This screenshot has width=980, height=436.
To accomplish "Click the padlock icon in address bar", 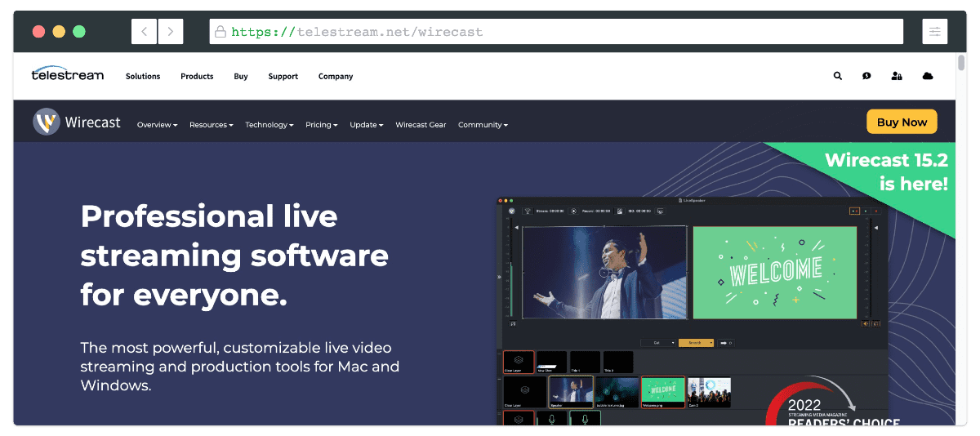I will tap(220, 32).
